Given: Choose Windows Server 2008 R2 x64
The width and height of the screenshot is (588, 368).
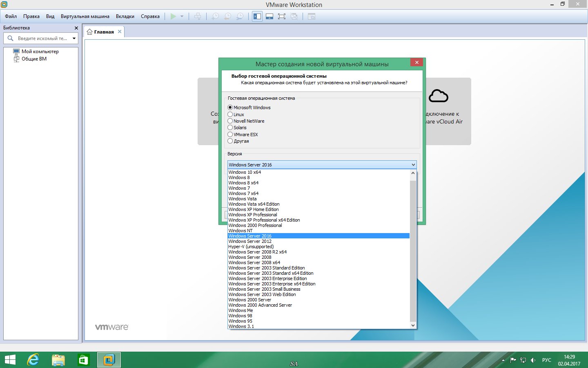Looking at the screenshot, I should coord(318,252).
